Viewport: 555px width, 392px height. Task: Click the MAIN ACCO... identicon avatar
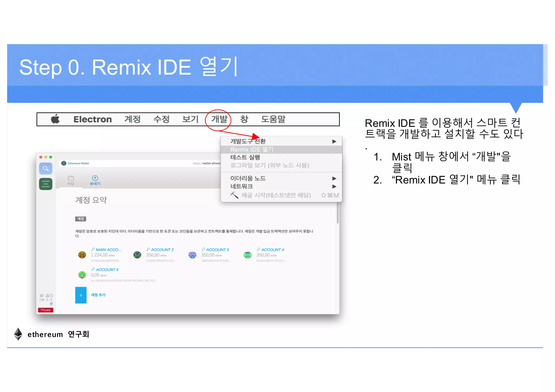(x=82, y=255)
